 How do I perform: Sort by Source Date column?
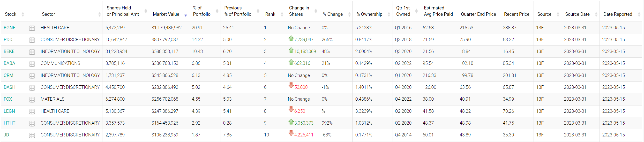(577, 14)
